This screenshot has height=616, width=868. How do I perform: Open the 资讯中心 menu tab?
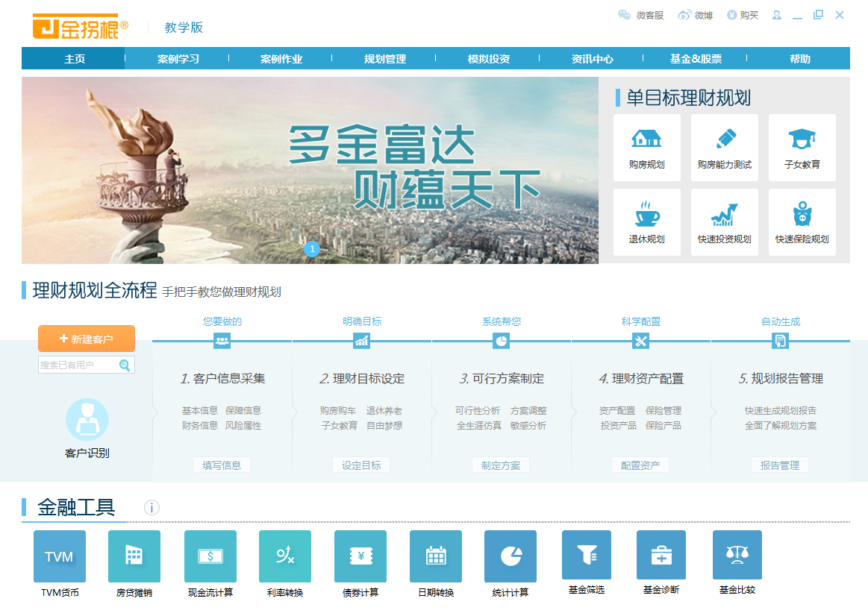pyautogui.click(x=592, y=59)
